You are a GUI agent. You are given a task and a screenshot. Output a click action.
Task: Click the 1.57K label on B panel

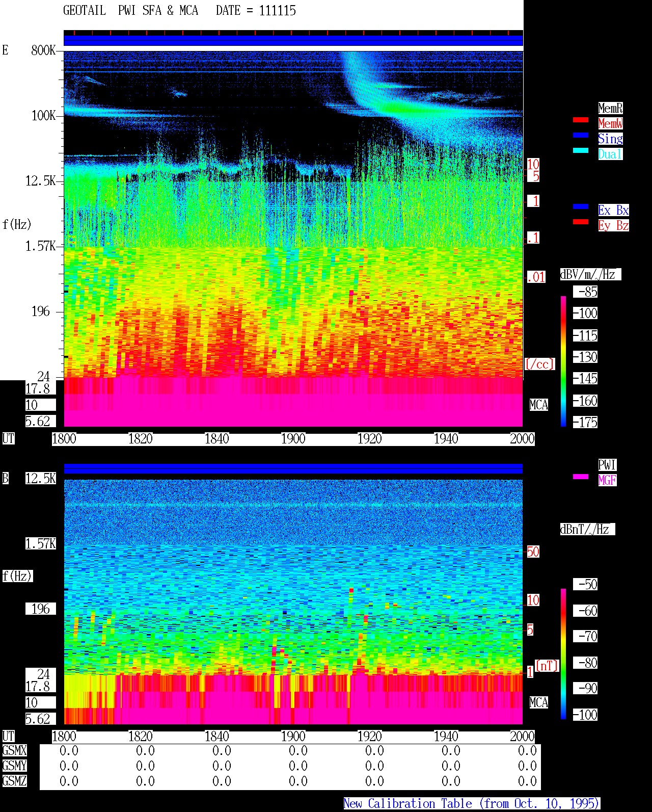pyautogui.click(x=41, y=544)
